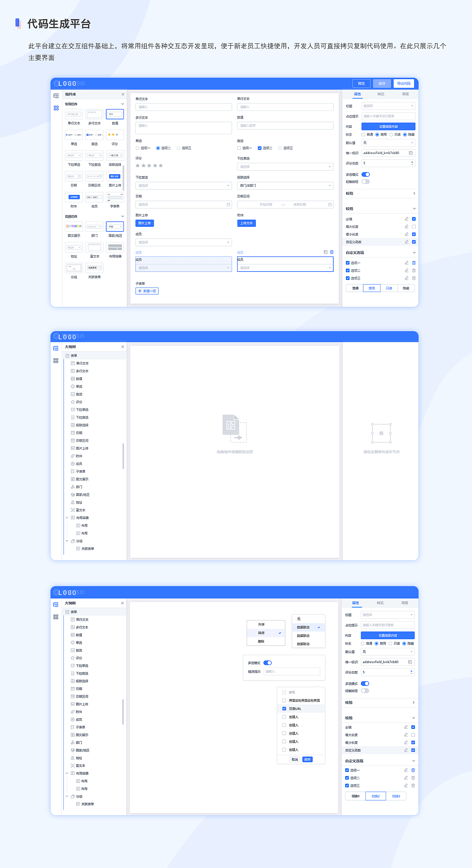Screen dimensions: 472x868
Task: Click 设置高级内容 button in top window
Action: click(x=388, y=126)
